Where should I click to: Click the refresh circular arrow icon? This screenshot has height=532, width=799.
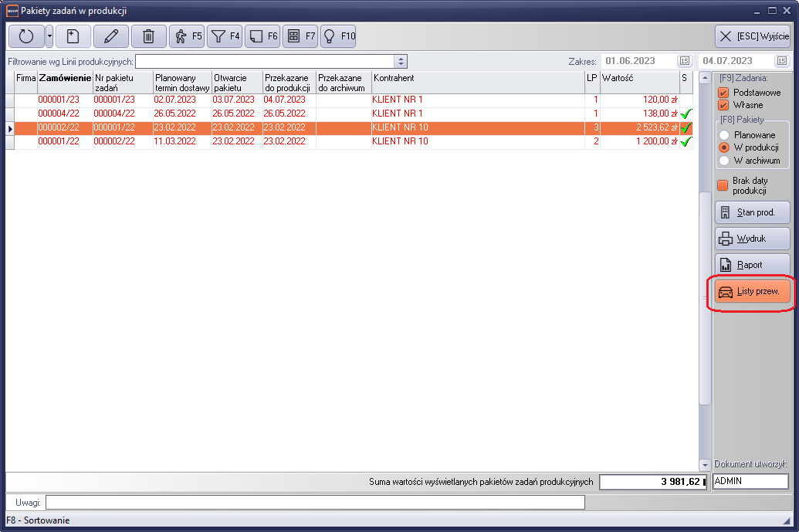(26, 36)
